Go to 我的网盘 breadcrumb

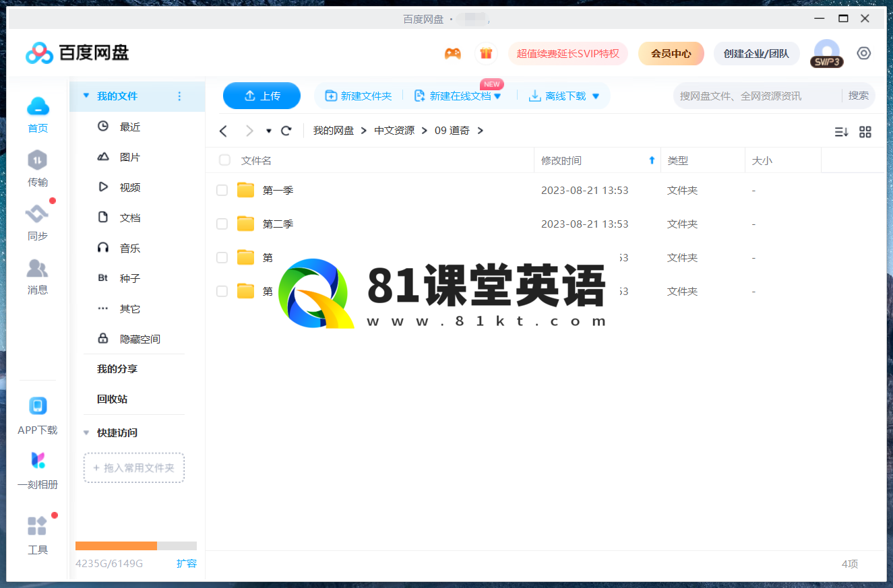coord(334,131)
